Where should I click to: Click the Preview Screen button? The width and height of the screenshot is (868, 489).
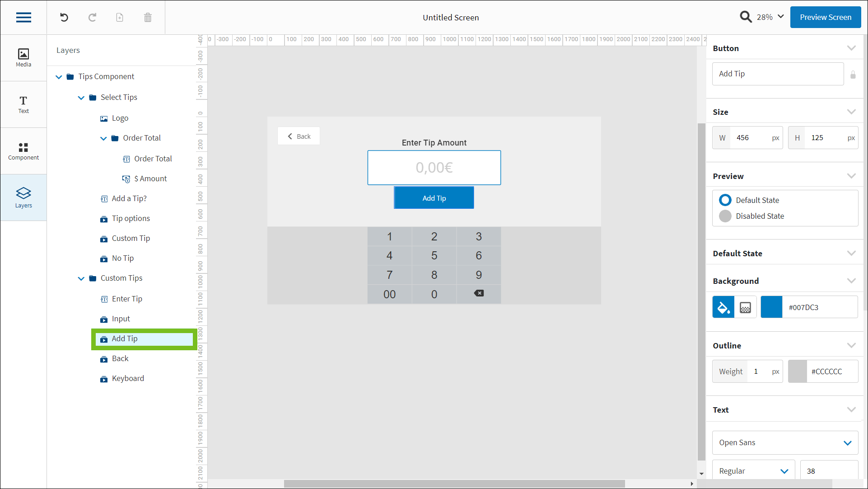[x=825, y=17]
